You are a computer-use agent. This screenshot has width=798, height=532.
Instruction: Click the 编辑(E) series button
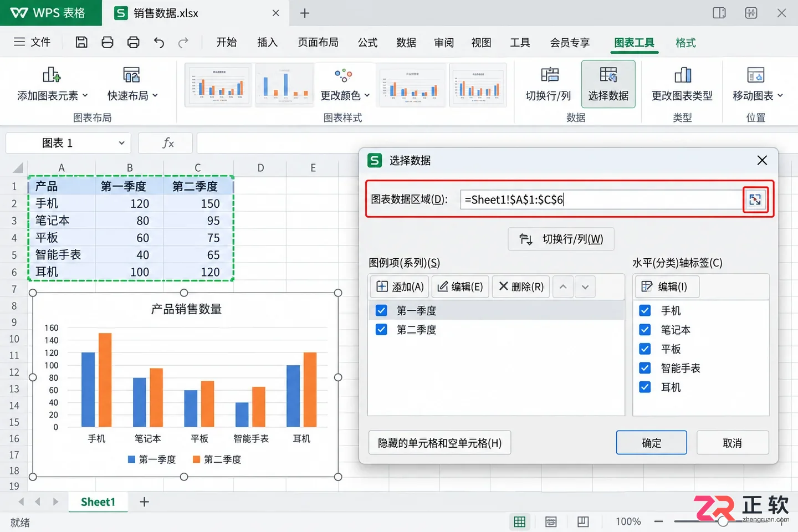pyautogui.click(x=461, y=287)
